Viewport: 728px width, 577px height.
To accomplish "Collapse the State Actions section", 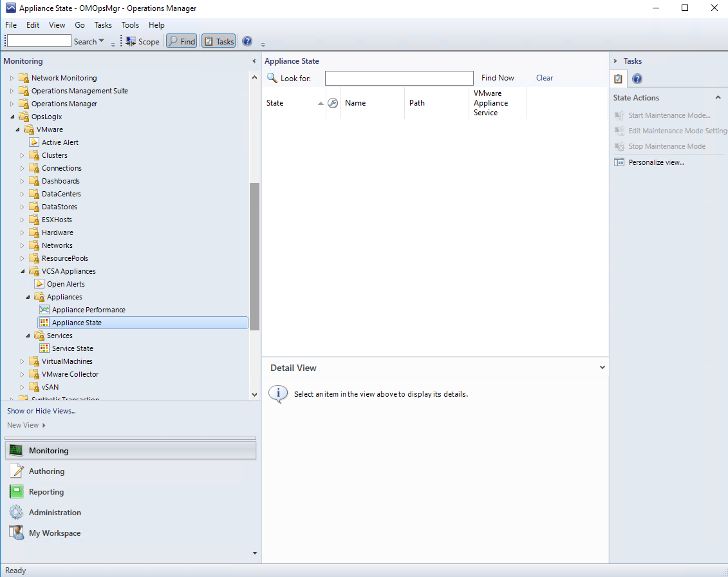I will click(718, 97).
